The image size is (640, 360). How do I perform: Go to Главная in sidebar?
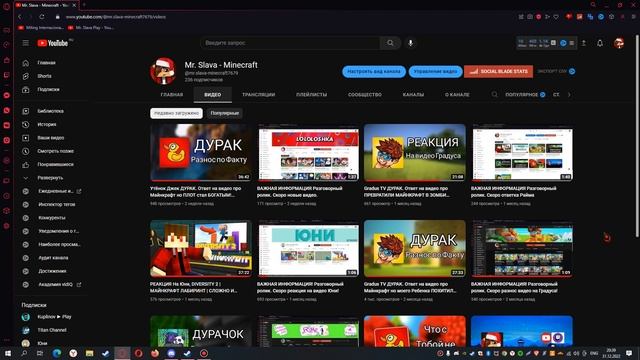coord(47,63)
